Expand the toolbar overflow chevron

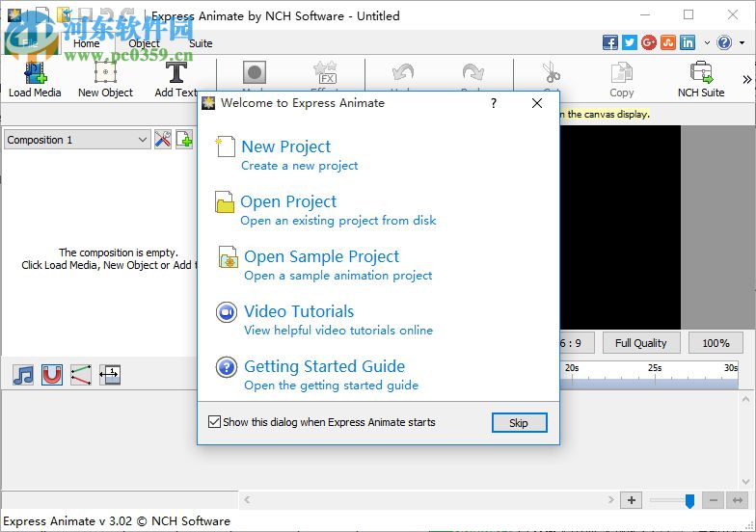coord(746,79)
